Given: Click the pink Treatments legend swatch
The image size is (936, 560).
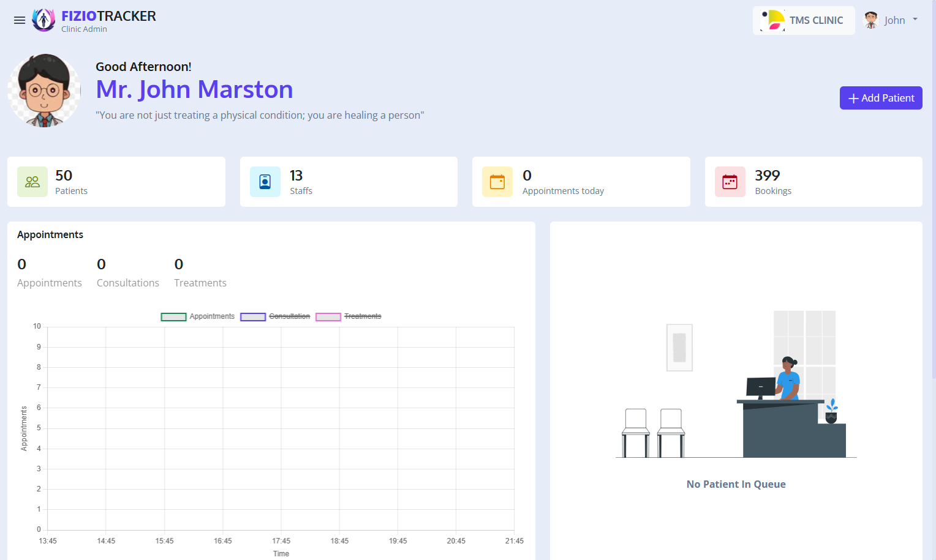Looking at the screenshot, I should point(328,317).
